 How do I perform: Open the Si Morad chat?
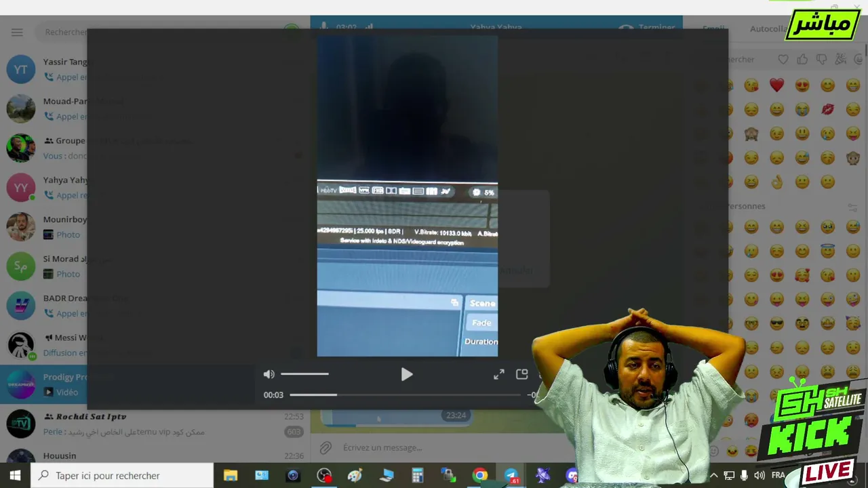coord(155,266)
